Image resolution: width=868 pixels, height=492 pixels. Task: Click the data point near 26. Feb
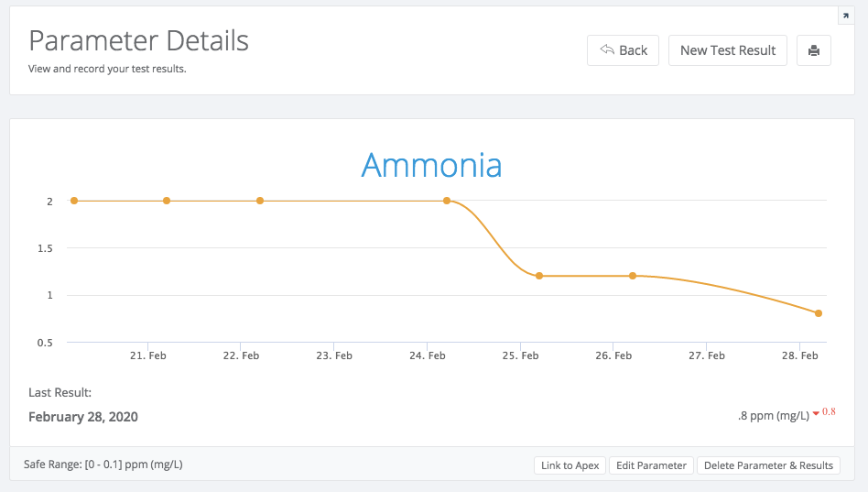tap(632, 276)
